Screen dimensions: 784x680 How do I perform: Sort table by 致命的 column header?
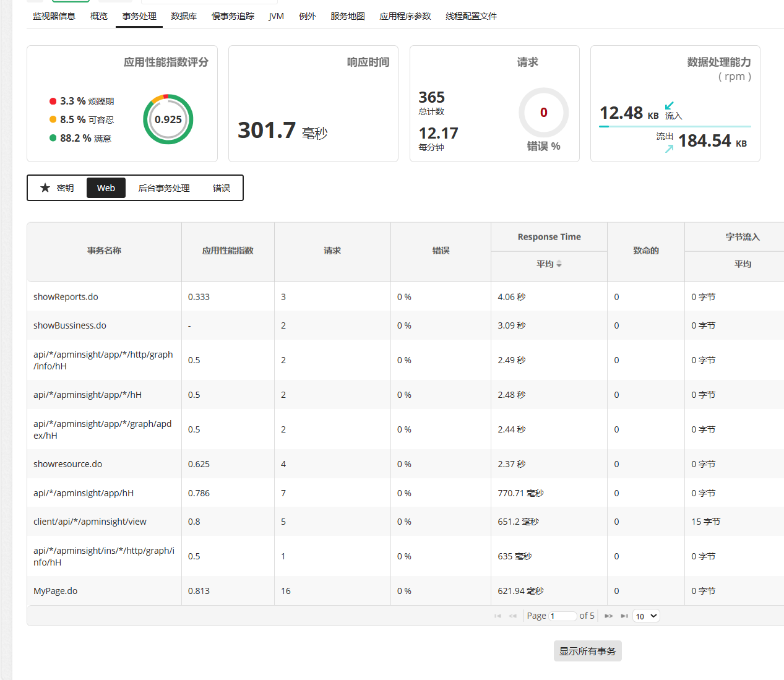[646, 251]
